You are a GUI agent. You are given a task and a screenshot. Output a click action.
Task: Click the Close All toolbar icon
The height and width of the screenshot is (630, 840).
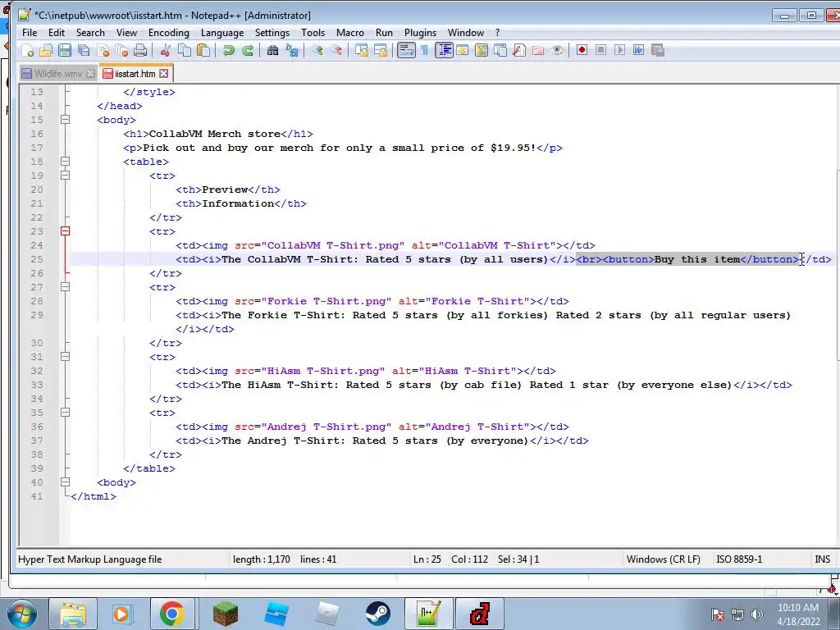(122, 50)
